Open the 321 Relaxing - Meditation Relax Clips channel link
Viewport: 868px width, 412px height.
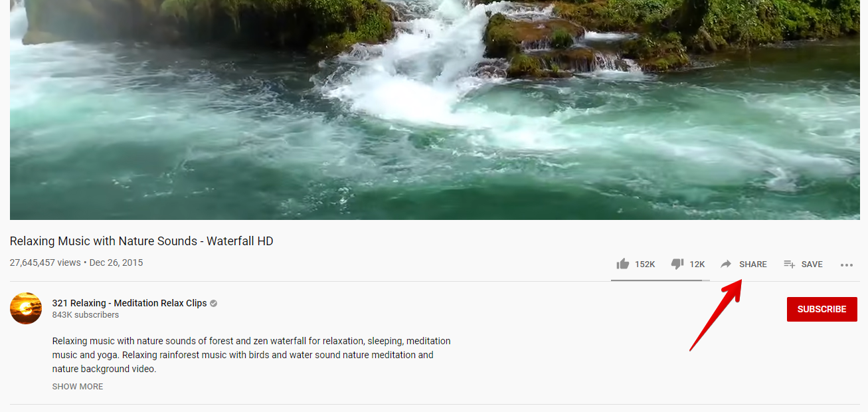pyautogui.click(x=130, y=303)
